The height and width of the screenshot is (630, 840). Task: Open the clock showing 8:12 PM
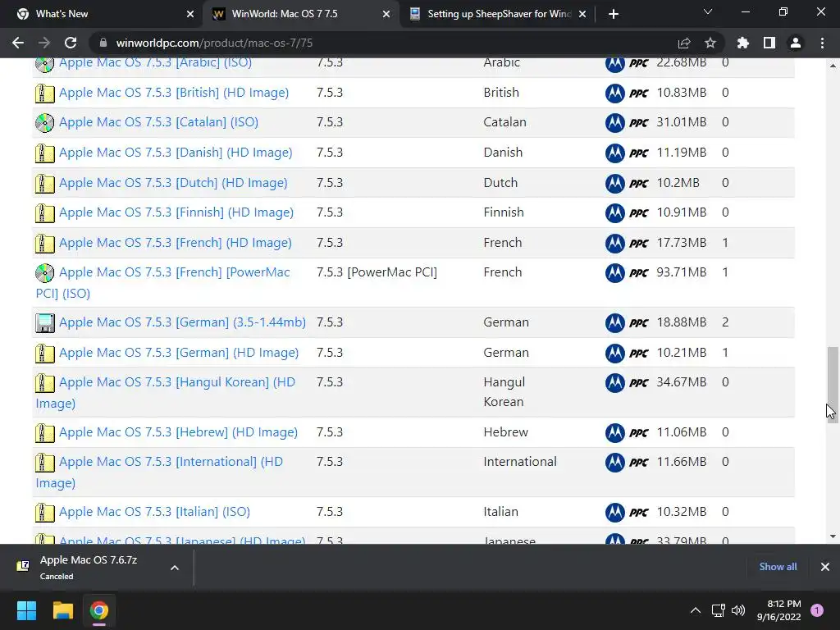[x=779, y=610]
